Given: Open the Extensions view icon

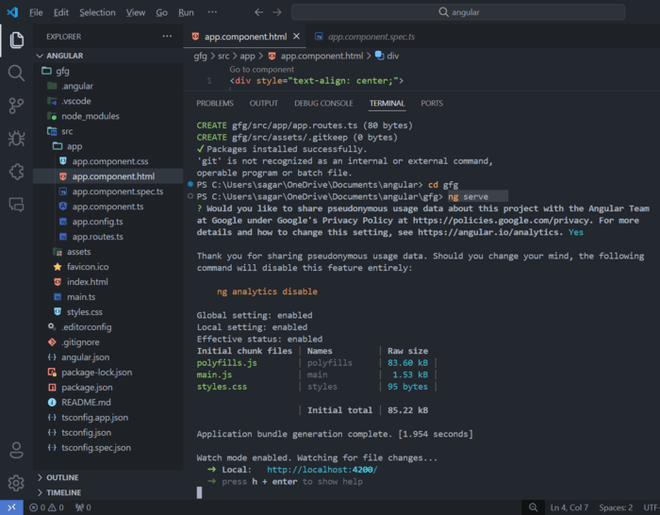Looking at the screenshot, I should (x=16, y=172).
